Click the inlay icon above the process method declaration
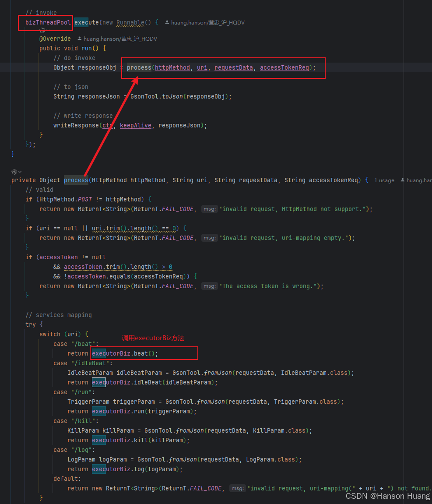This screenshot has width=432, height=504. (x=14, y=172)
